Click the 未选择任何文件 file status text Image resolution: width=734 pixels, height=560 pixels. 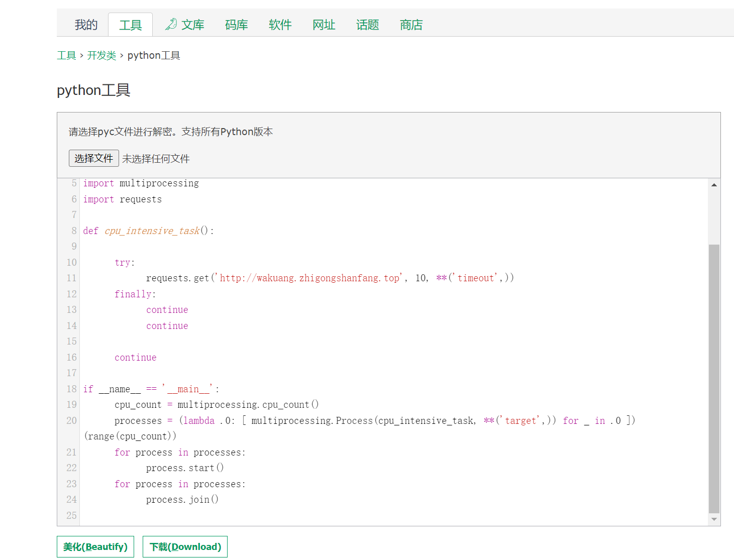156,159
